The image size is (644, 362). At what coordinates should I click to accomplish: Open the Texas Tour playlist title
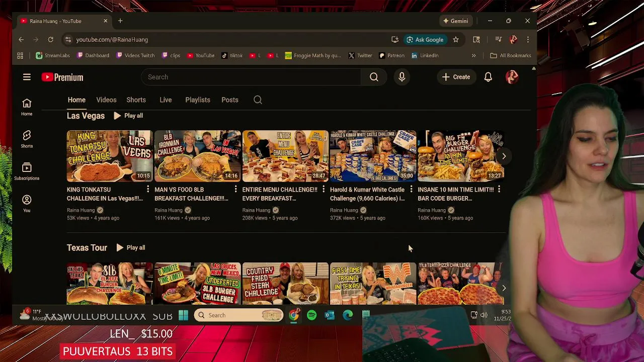87,247
